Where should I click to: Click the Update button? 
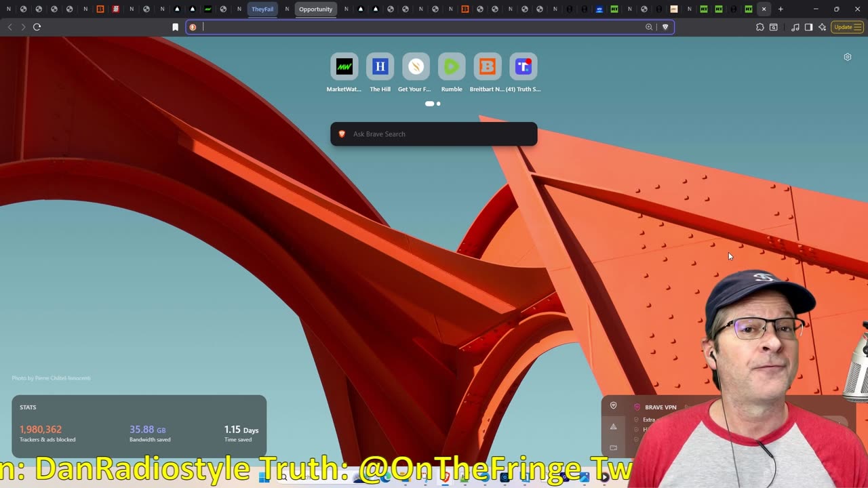click(x=846, y=27)
